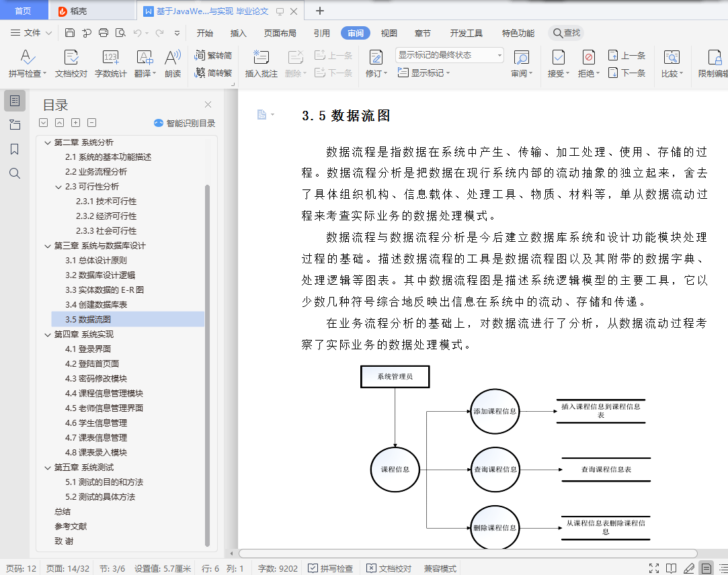Click the restrict editing button (限制编辑)

[x=713, y=64]
